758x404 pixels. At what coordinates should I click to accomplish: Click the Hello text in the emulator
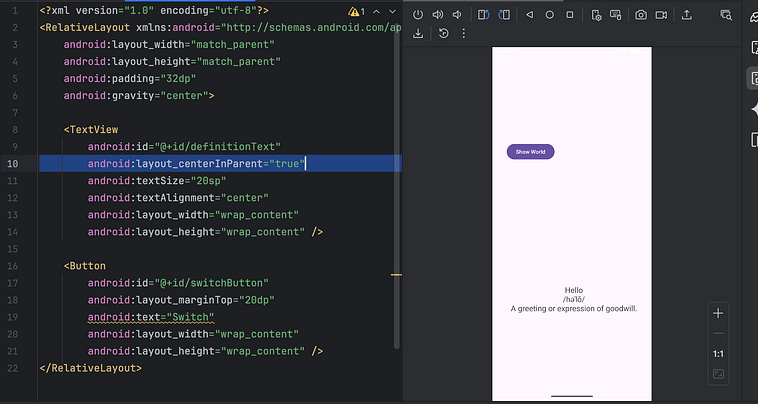pyautogui.click(x=574, y=290)
